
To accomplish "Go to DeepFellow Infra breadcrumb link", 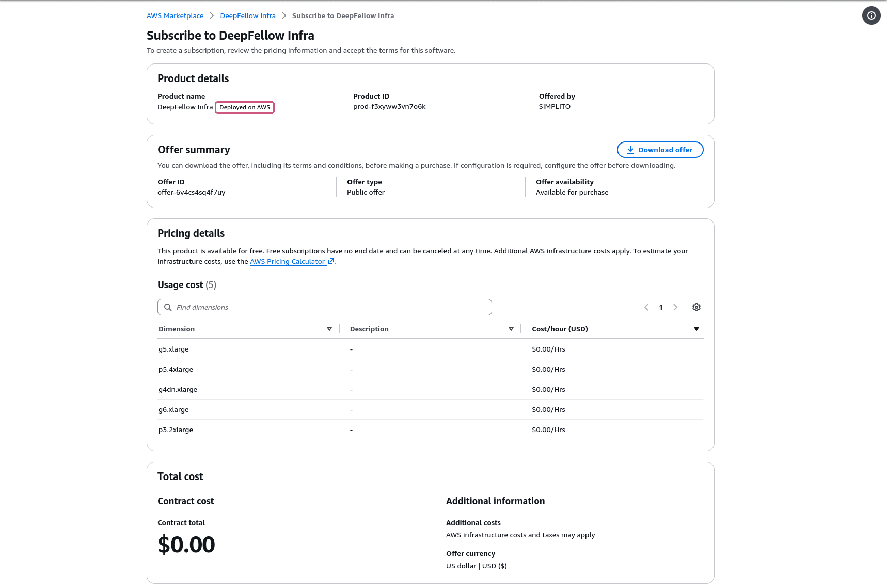I will click(247, 15).
